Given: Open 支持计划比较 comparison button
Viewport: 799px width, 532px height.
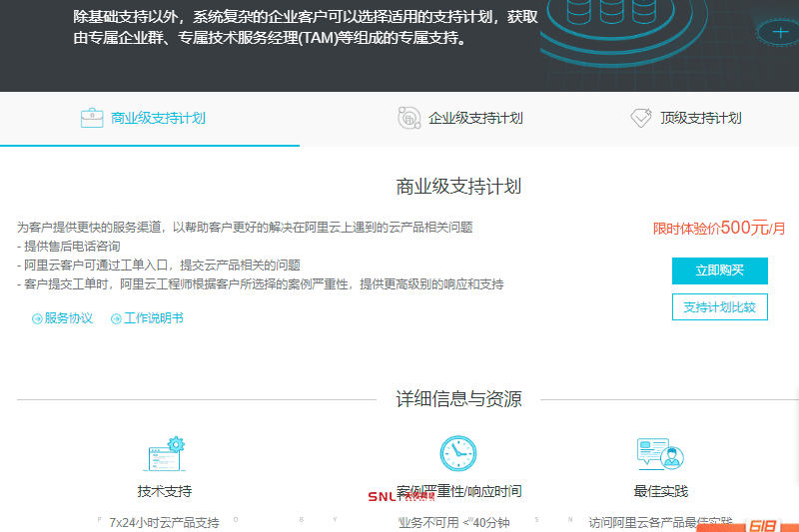Looking at the screenshot, I should point(719,307).
